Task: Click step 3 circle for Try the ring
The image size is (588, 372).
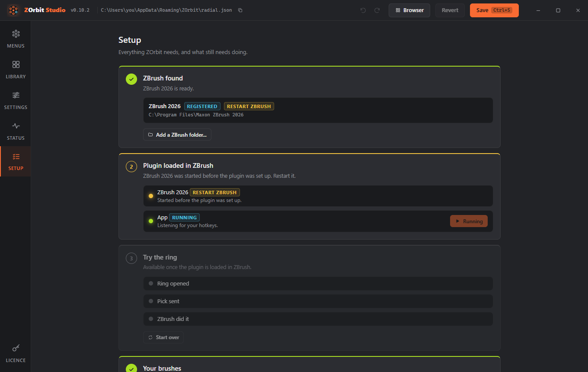Action: tap(131, 258)
